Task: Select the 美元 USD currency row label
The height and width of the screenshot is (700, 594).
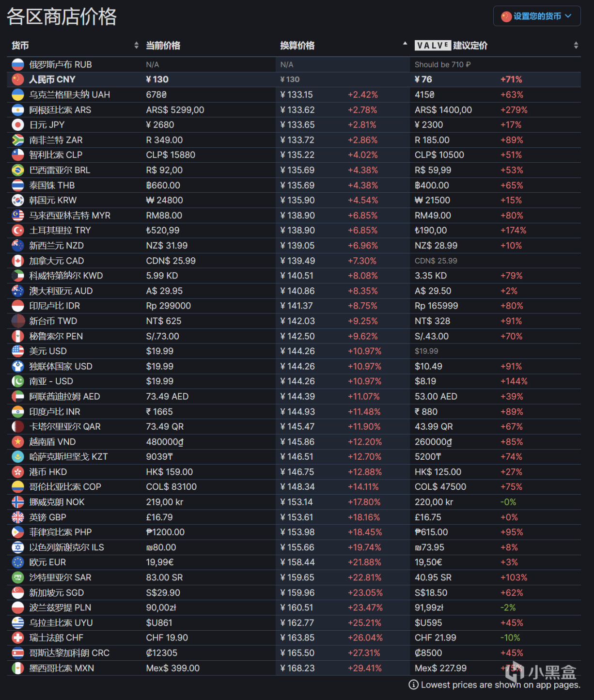Action: tap(48, 351)
